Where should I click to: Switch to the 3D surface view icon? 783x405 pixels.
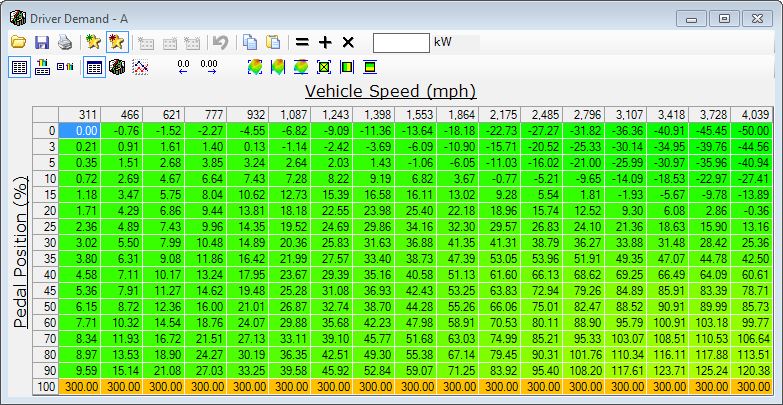tap(117, 68)
